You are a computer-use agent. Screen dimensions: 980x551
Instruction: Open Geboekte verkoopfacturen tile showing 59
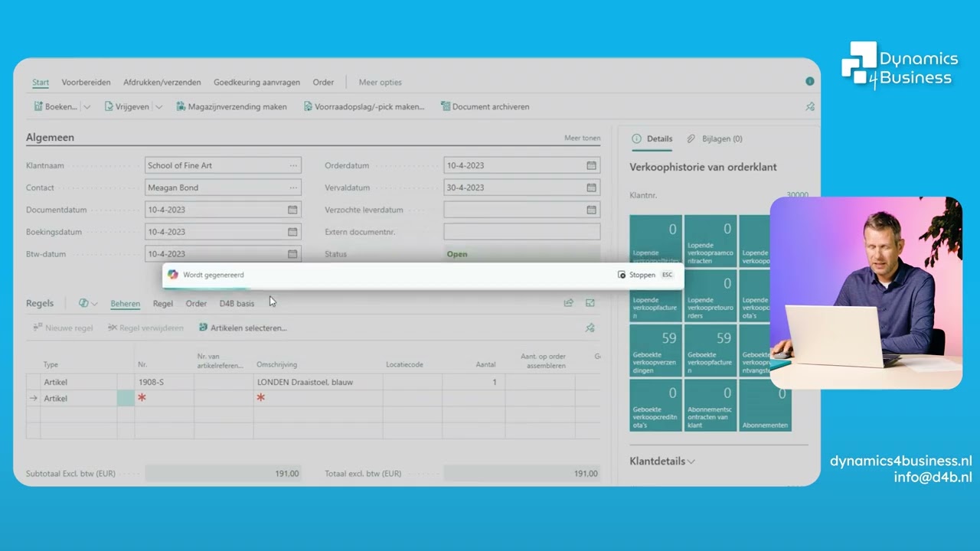pos(710,350)
